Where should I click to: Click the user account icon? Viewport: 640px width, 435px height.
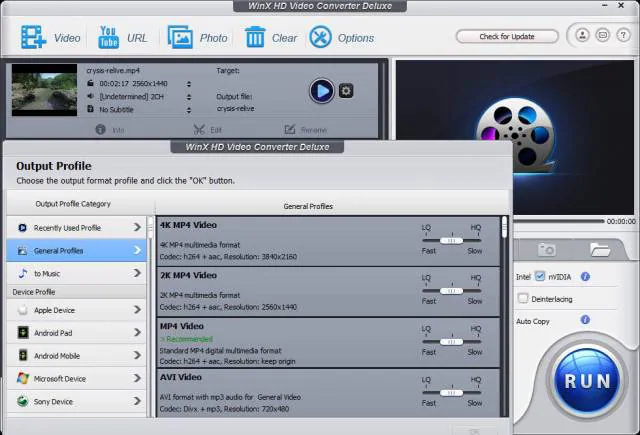coord(582,36)
